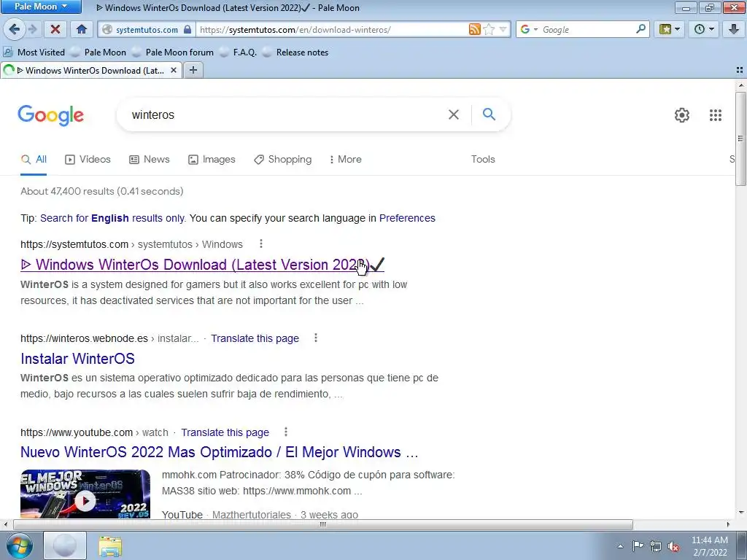Switch to the Shopping results tab

[283, 160]
